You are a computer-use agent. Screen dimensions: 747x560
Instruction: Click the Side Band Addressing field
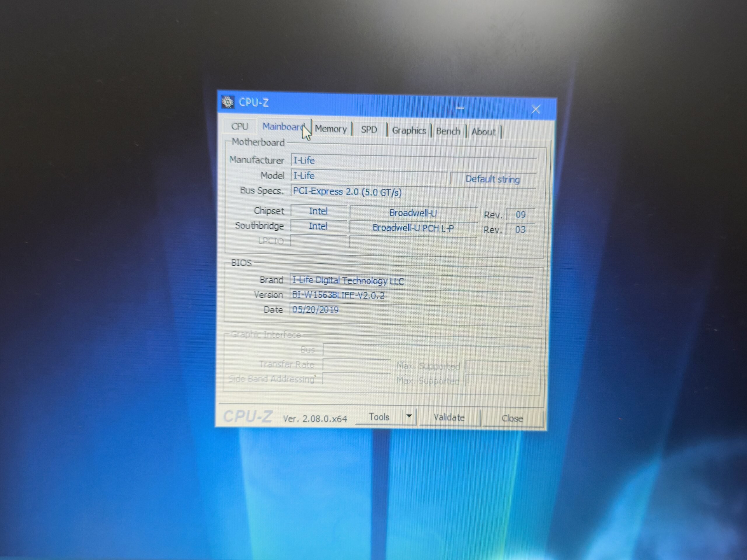point(357,379)
